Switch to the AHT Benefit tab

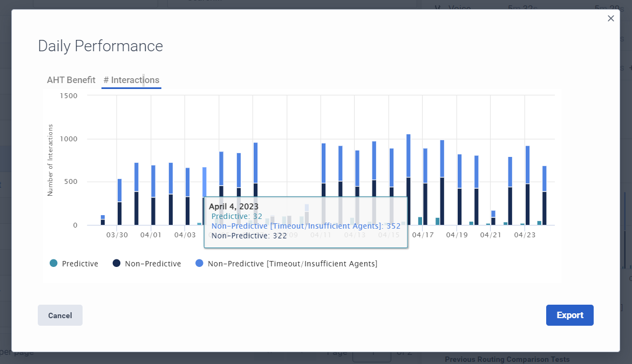[70, 79]
